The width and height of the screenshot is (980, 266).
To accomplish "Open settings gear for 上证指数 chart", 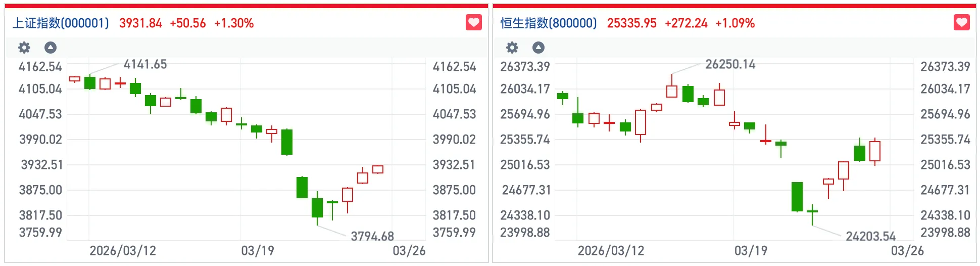I will pyautogui.click(x=24, y=48).
